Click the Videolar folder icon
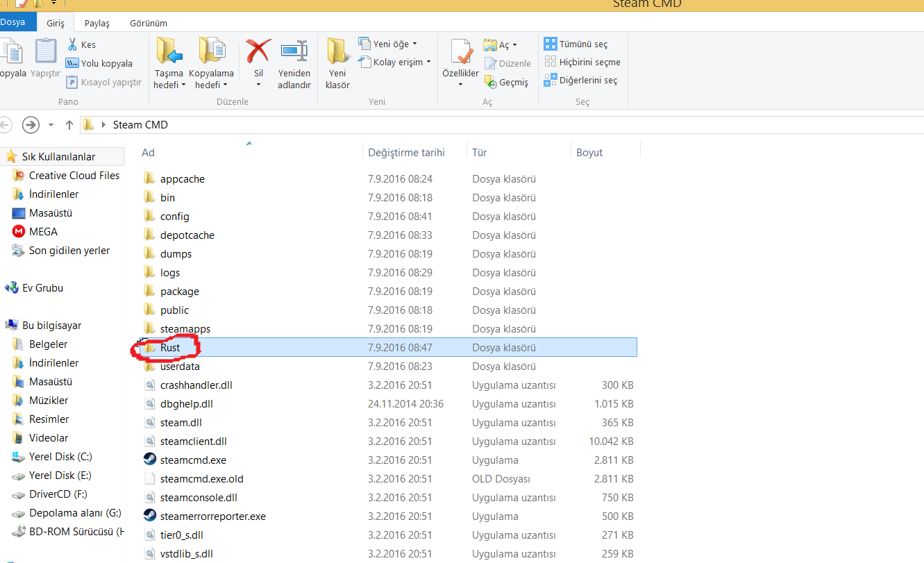Image resolution: width=924 pixels, height=563 pixels. click(x=18, y=438)
